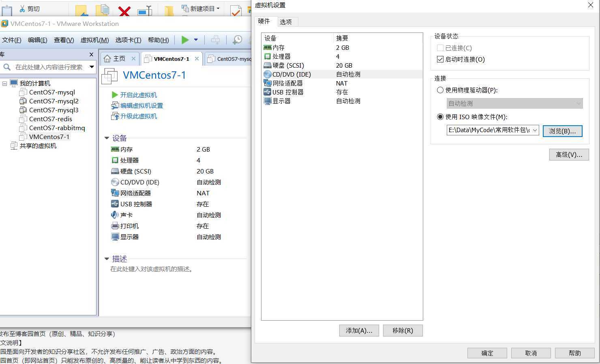
Task: Click the network adapter icon in VM summary
Action: [x=115, y=193]
